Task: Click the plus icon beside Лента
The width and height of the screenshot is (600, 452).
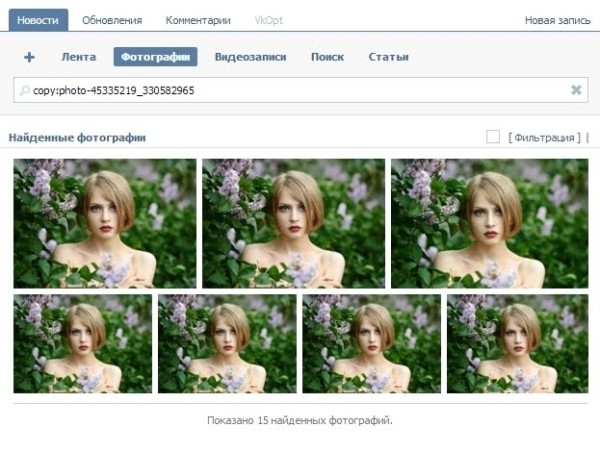Action: [x=29, y=57]
